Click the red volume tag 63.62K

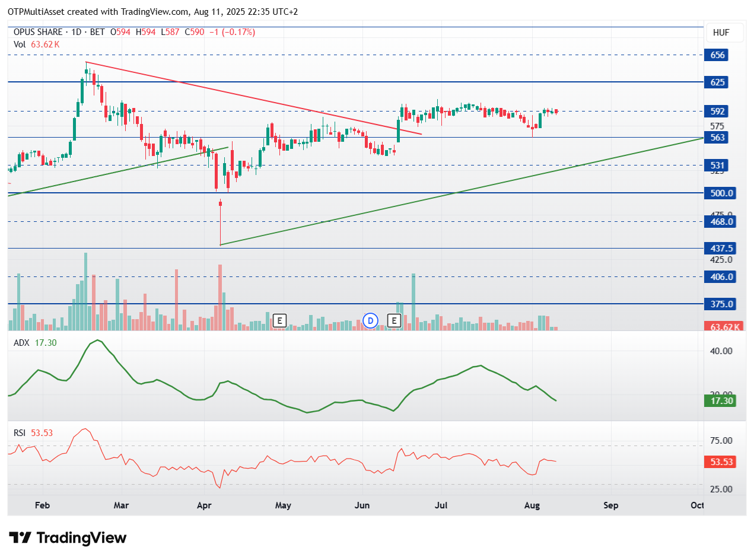723,327
